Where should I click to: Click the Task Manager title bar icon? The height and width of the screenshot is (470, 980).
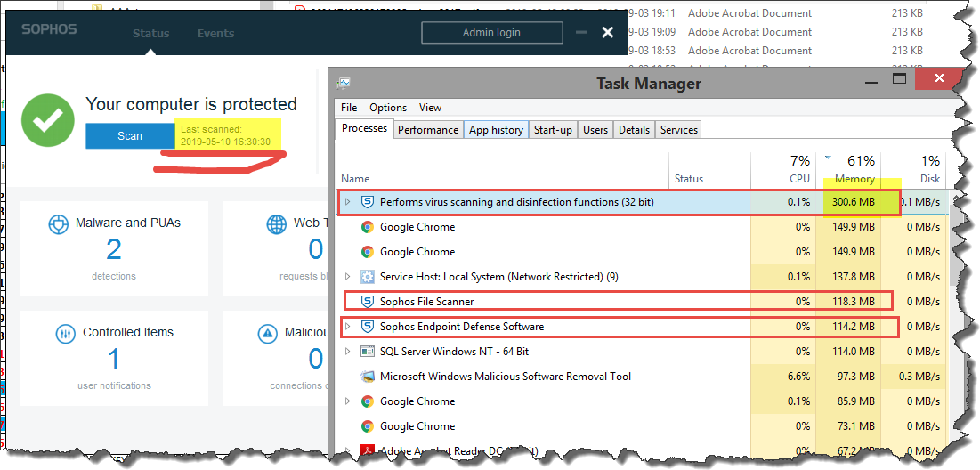tap(343, 82)
